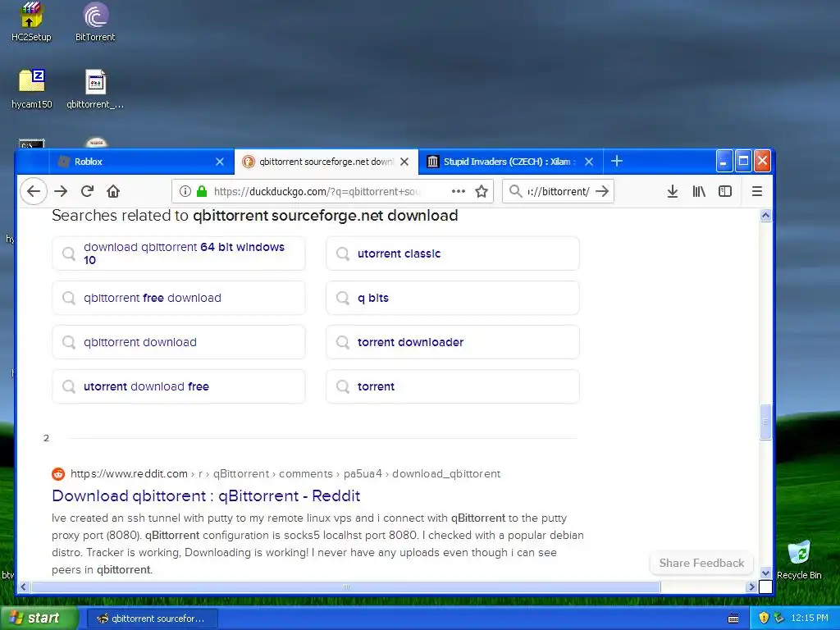Go back to the previous page
840x630 pixels.
pos(34,191)
